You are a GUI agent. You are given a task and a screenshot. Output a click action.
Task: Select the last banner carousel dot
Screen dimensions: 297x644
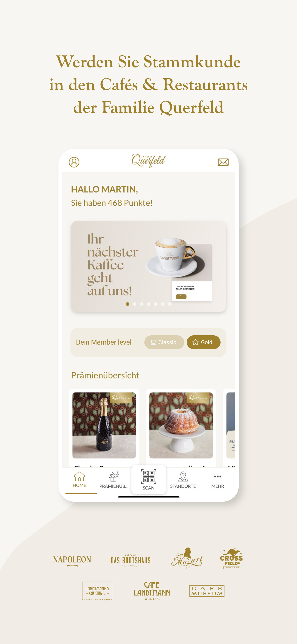[x=170, y=304]
